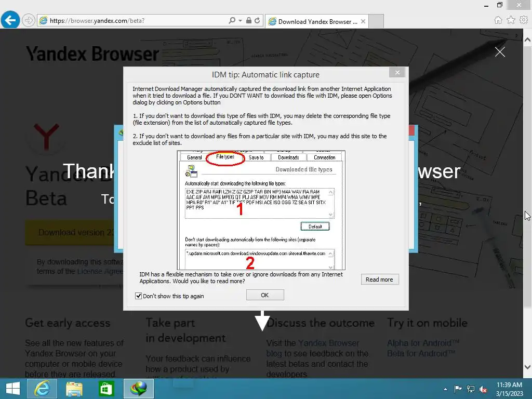Click the search magnifier in address bar
This screenshot has width=532, height=399.
pyautogui.click(x=232, y=20)
